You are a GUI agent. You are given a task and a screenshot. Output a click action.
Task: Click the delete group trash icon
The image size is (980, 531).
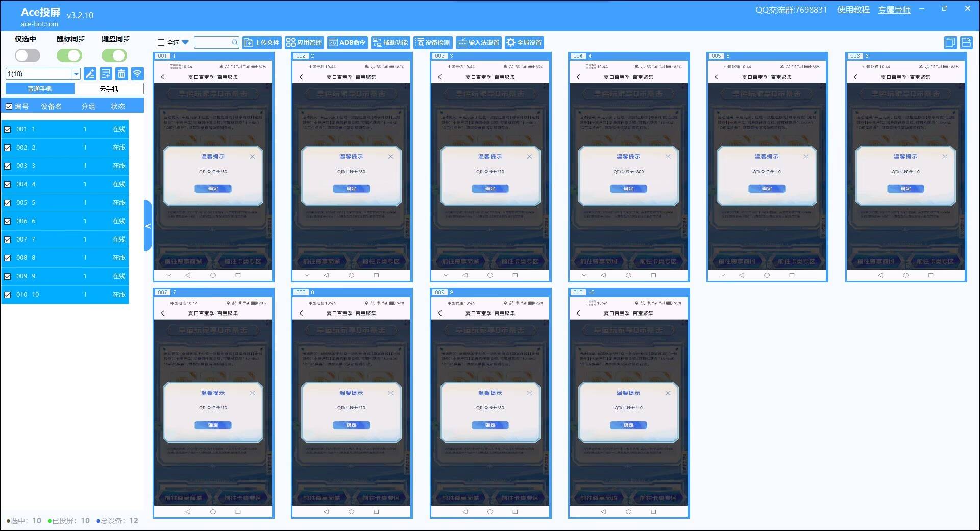pyautogui.click(x=121, y=74)
